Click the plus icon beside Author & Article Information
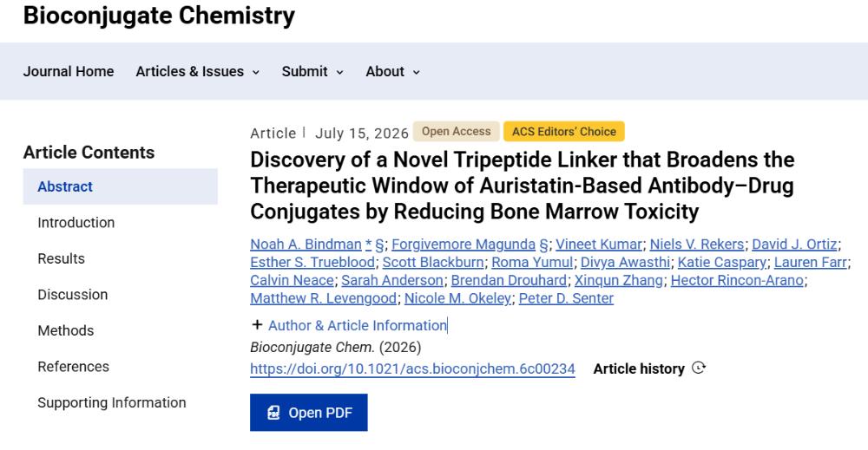868x450 pixels. pos(257,325)
